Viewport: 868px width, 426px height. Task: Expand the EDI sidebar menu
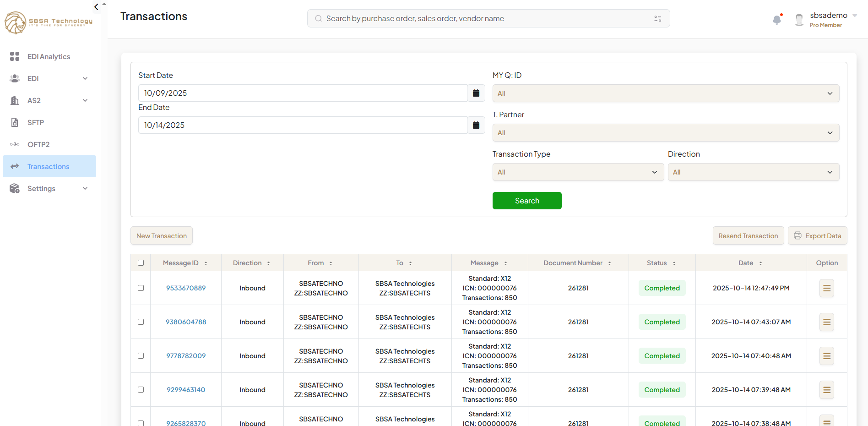point(49,78)
